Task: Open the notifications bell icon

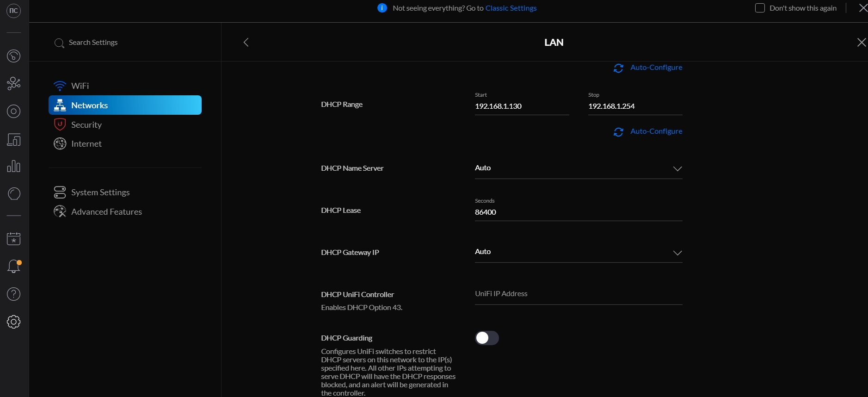Action: click(x=13, y=267)
